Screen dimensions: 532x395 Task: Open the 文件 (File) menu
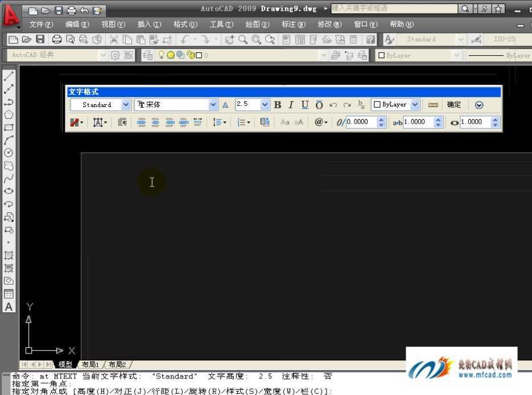click(41, 24)
